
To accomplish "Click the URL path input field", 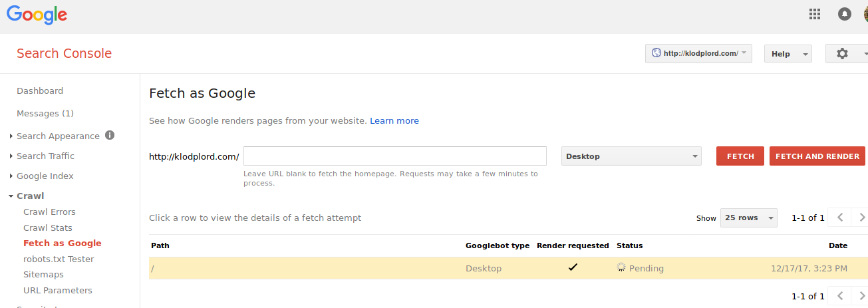I will coord(395,156).
